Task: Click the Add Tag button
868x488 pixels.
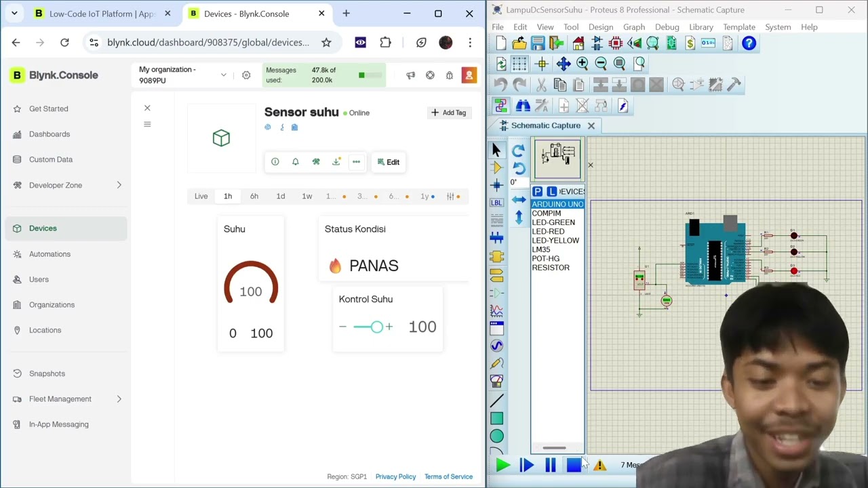Action: tap(449, 113)
